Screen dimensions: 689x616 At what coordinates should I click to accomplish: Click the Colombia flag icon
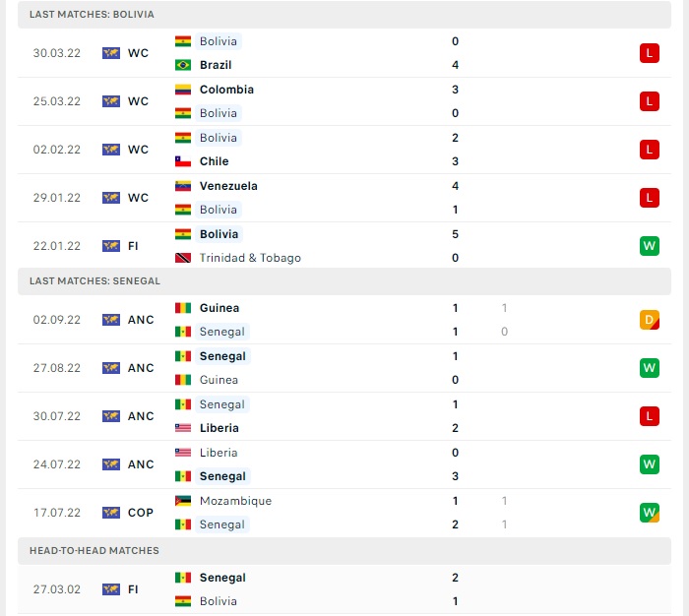(183, 90)
